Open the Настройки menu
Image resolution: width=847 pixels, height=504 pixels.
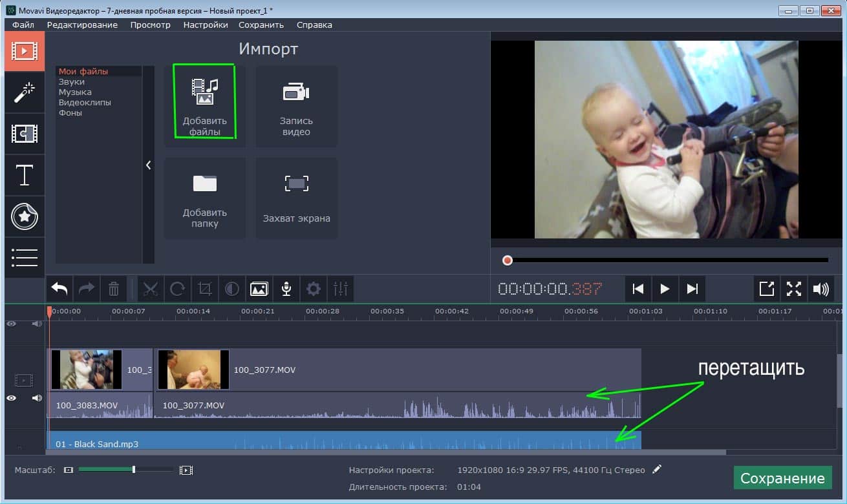point(205,25)
